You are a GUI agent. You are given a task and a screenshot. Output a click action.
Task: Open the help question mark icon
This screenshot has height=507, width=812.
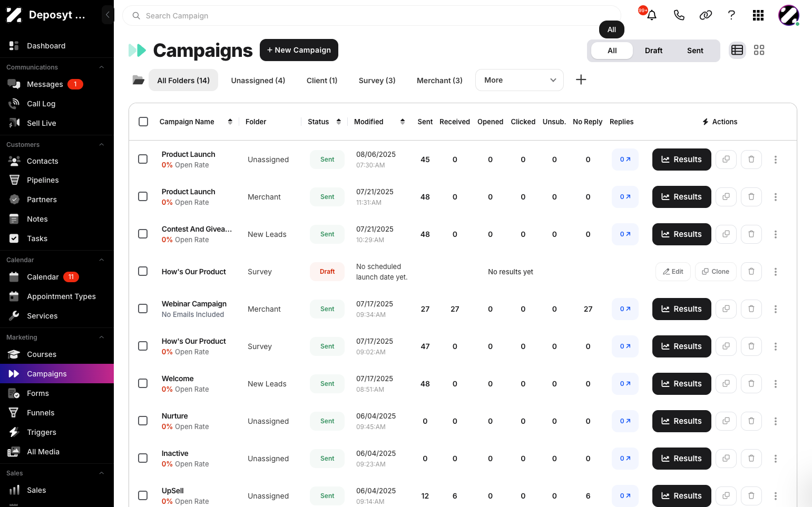click(731, 15)
